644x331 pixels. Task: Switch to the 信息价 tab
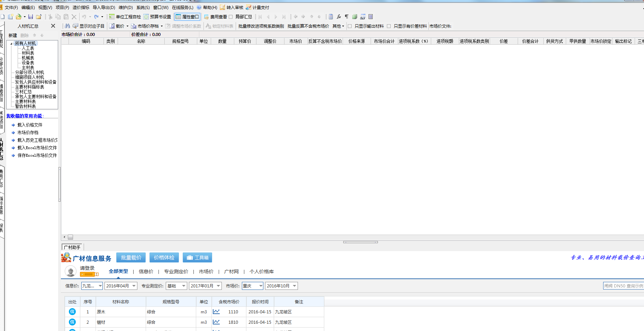pyautogui.click(x=146, y=272)
